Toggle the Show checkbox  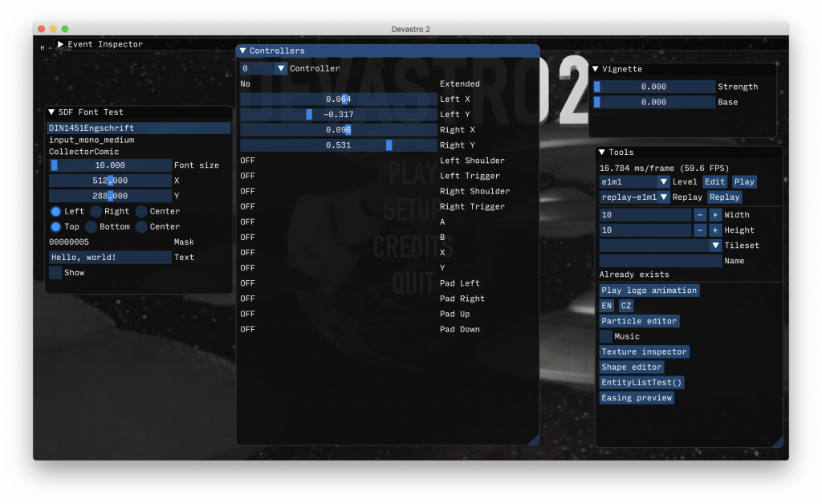(55, 273)
